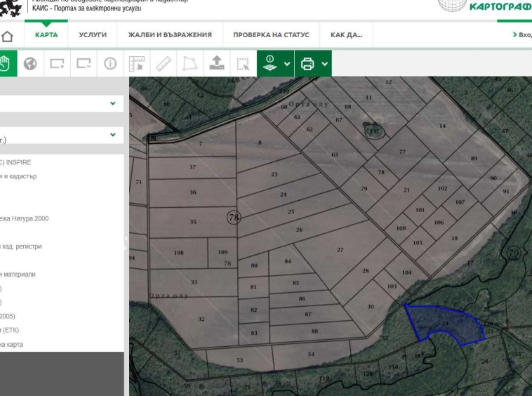Click the globe full extent icon
The image size is (532, 396).
29,63
